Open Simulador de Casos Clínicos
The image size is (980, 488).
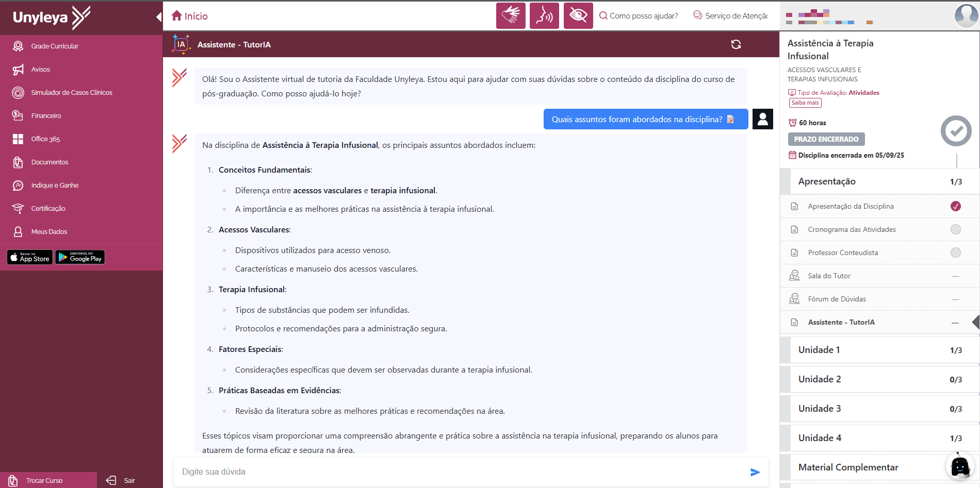coord(81,93)
